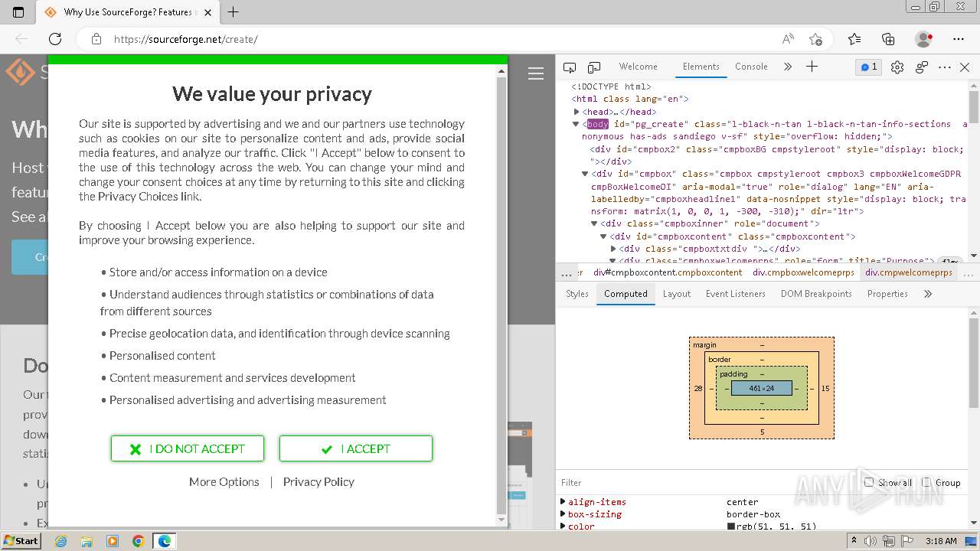The width and height of the screenshot is (980, 551).
Task: Open the Privacy Policy link
Action: (x=318, y=481)
